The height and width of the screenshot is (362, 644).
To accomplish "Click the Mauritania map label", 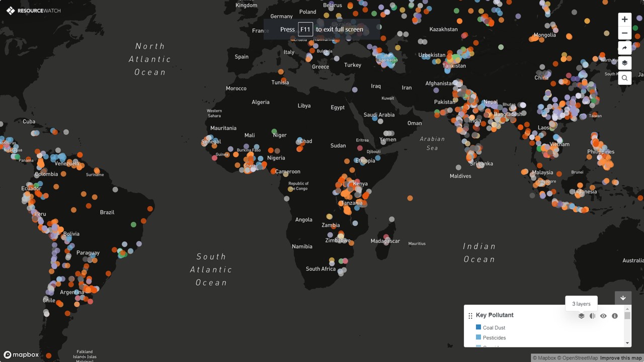I will pos(223,128).
